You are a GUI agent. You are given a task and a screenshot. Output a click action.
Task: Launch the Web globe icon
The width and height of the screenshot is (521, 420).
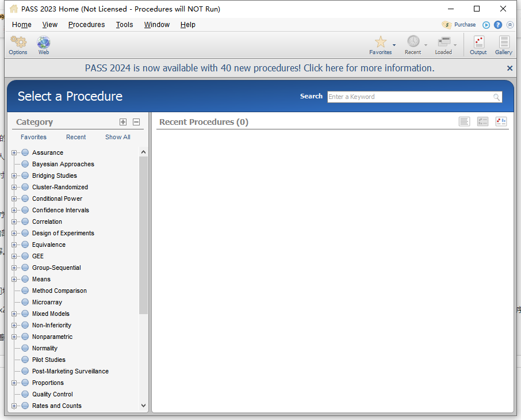click(x=44, y=42)
